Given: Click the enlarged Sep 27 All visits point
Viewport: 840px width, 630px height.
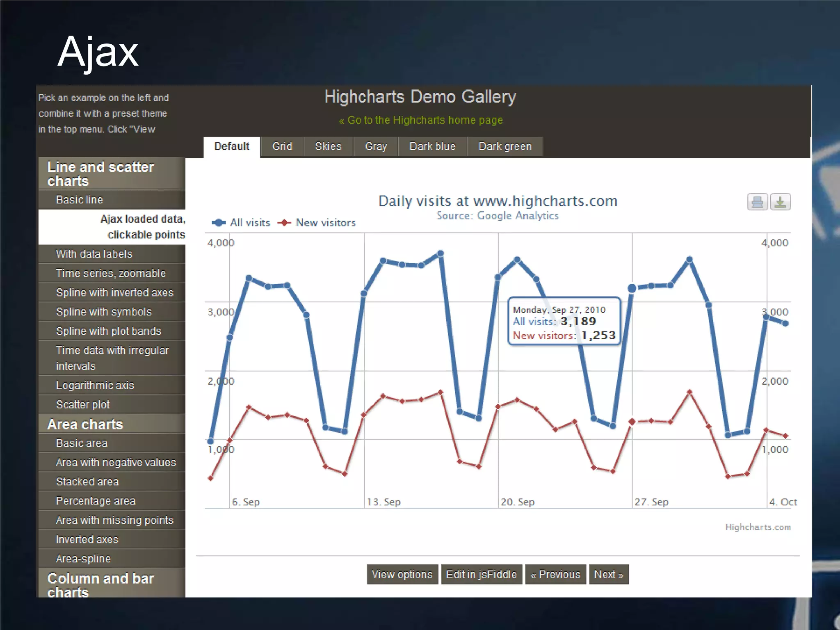Looking at the screenshot, I should point(632,288).
